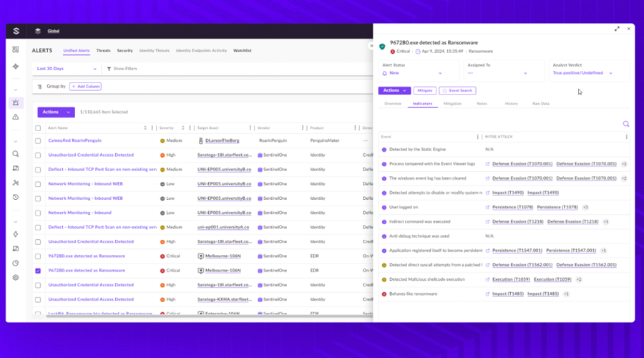Open the pie chart reports icon in sidebar
Viewport: 644px width, 358px height.
(16, 263)
